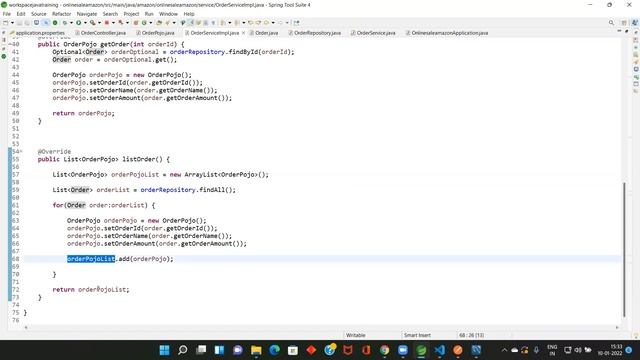Viewport: 640px width, 360px height.
Task: Open Visual Studio Code from the taskbar
Action: click(440, 350)
